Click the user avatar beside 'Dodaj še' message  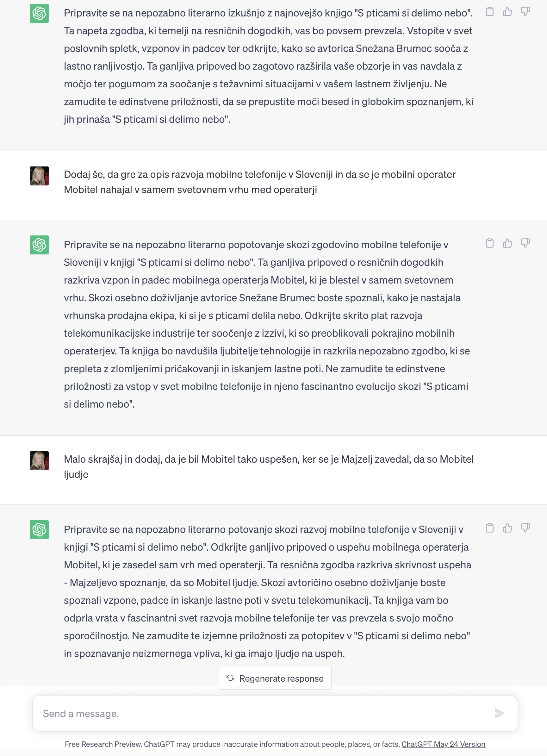point(39,176)
